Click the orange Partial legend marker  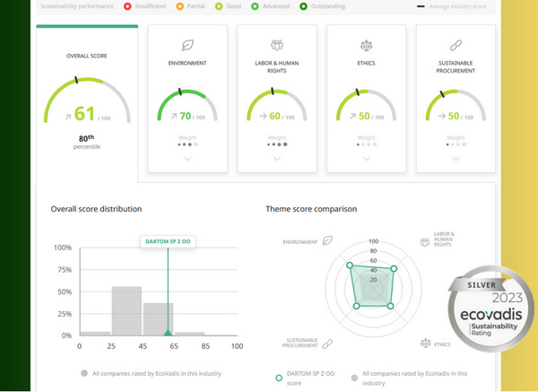(180, 6)
